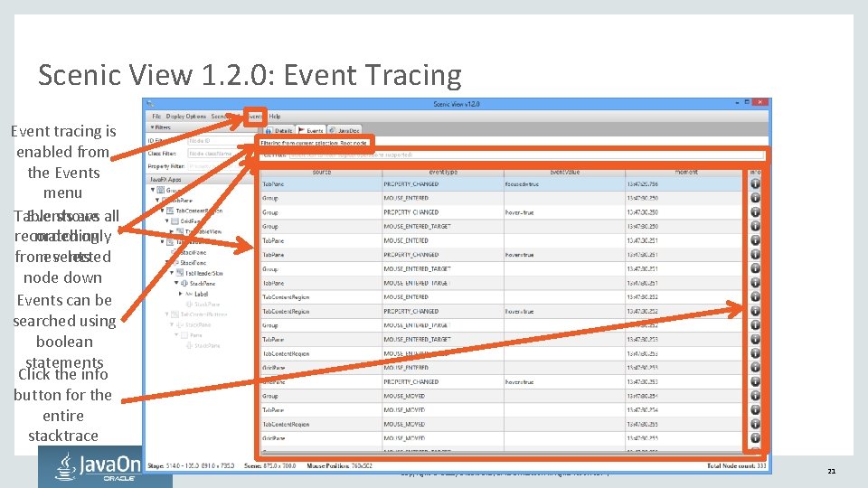Open the Help menu
This screenshot has width=868, height=488.
tap(275, 117)
